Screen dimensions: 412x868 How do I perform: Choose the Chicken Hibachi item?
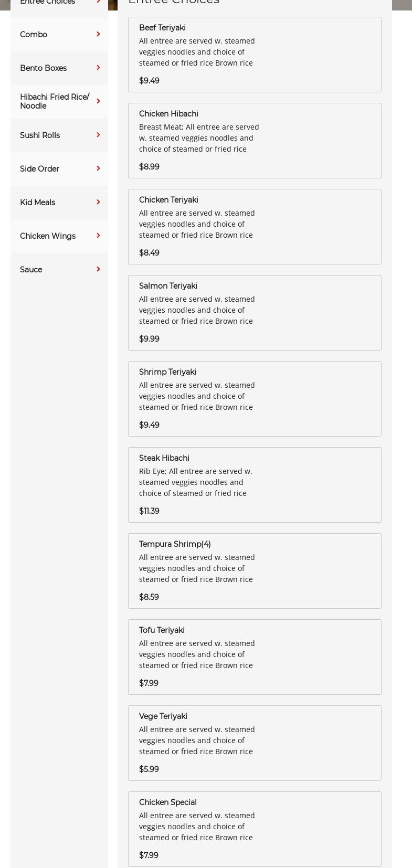(168, 114)
